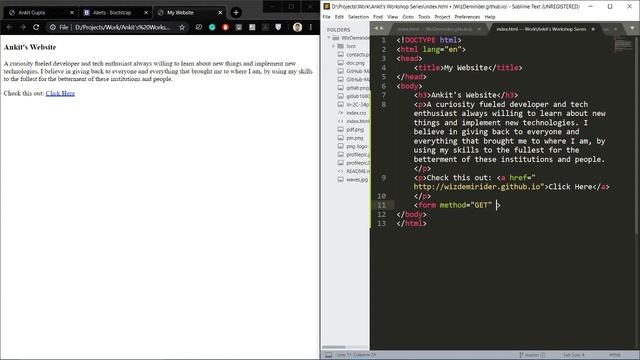Screen dimensions: 640x360
Task: Toggle side bar icon in Sublime status bar
Action: [x=328, y=355]
